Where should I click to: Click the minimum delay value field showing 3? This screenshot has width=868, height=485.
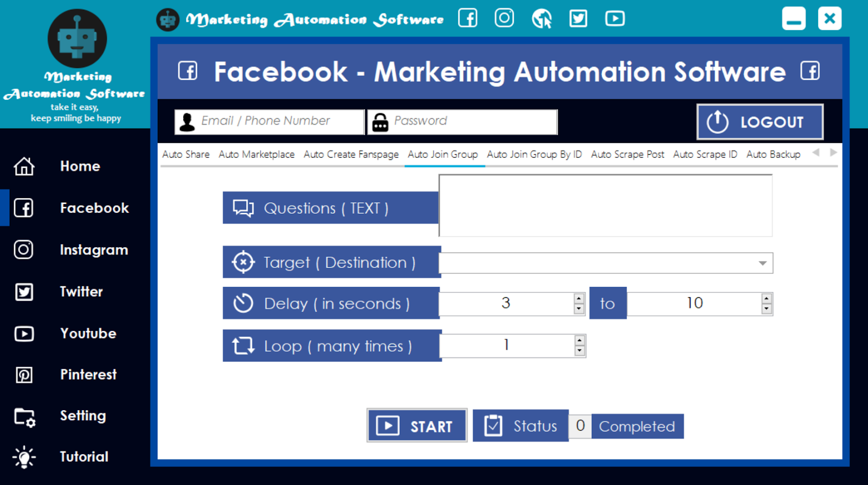coord(506,303)
